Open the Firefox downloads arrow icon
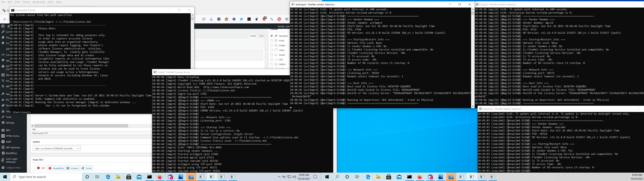Image resolution: width=644 pixels, height=181 pixels. [211, 19]
